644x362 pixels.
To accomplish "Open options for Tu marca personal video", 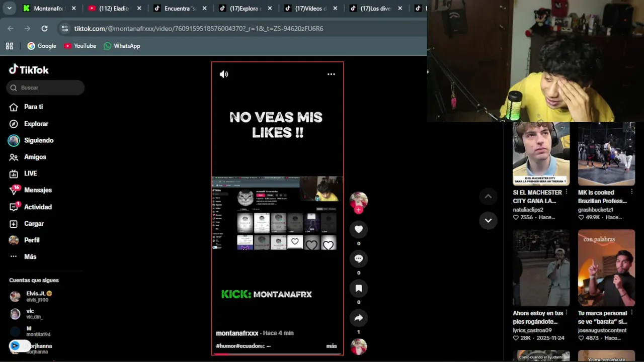I will pos(632,313).
